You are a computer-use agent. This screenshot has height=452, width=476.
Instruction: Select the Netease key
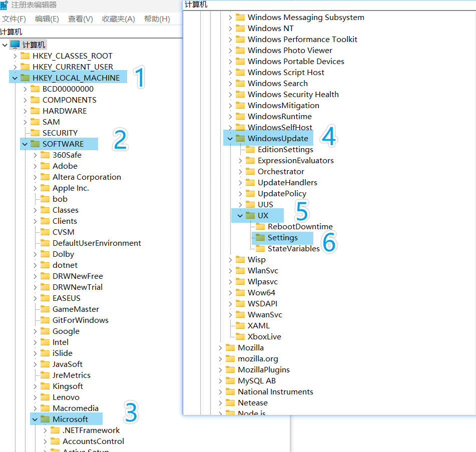click(253, 403)
